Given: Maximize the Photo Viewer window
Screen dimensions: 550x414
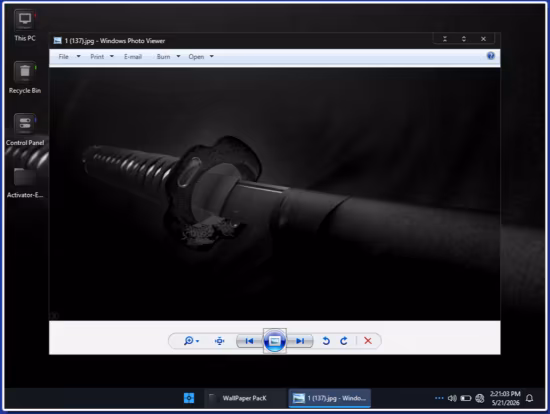Looking at the screenshot, I should pyautogui.click(x=464, y=39).
